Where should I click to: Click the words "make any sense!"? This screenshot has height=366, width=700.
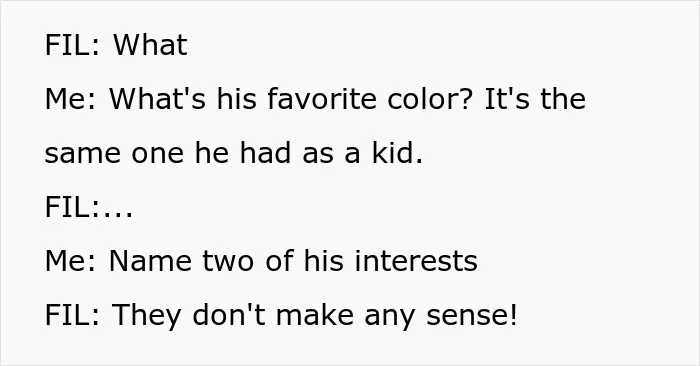click(x=397, y=315)
